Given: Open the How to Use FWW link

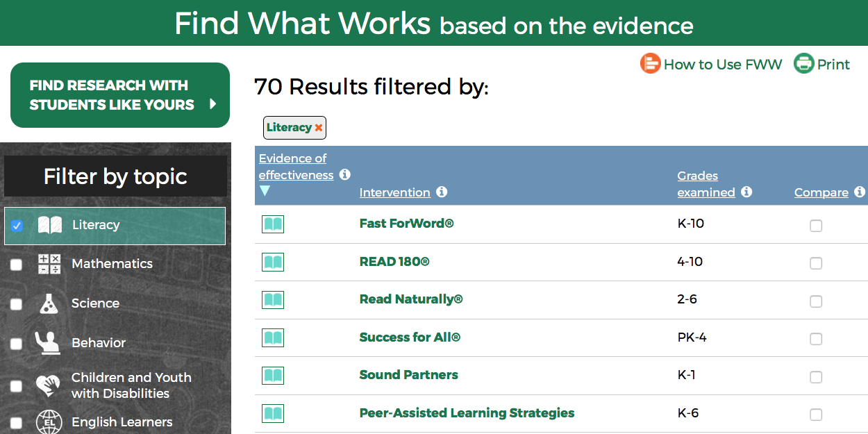Looking at the screenshot, I should point(723,65).
